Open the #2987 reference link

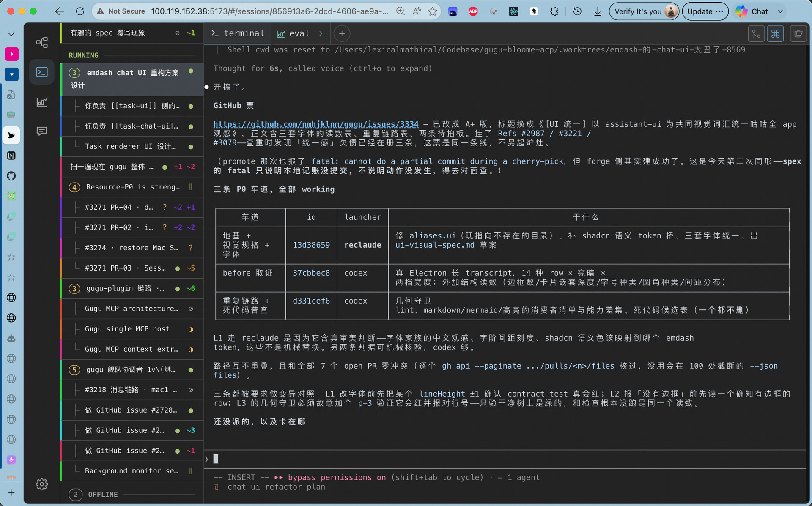pyautogui.click(x=533, y=134)
